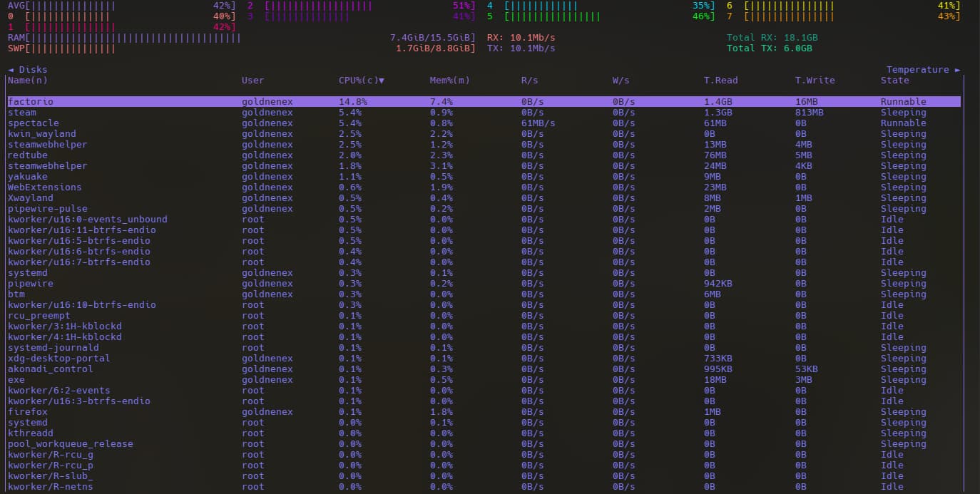Sort by the User column header
The width and height of the screenshot is (980, 494).
pos(252,81)
